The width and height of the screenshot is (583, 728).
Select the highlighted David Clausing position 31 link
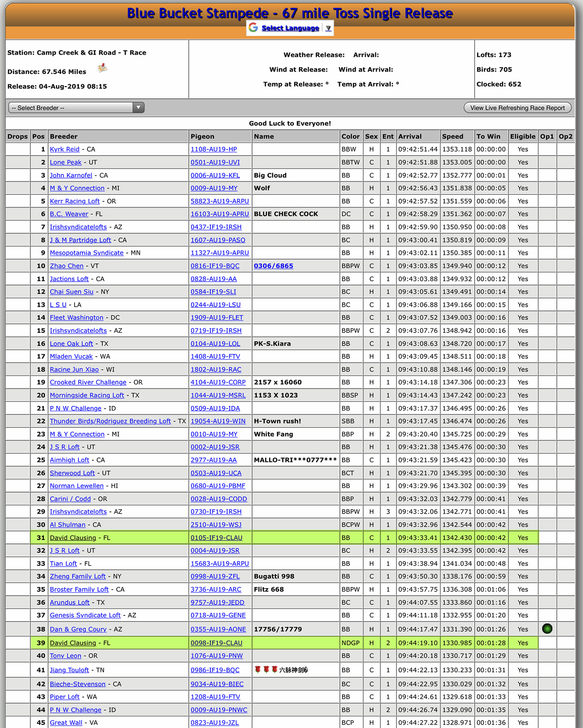tap(73, 538)
